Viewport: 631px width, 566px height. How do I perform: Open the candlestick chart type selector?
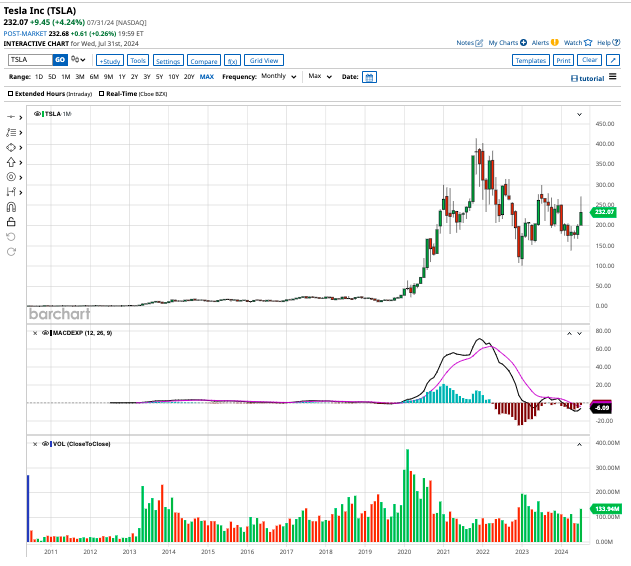(78, 60)
